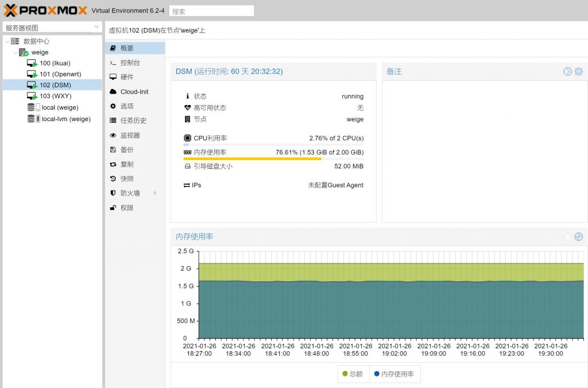Click the arrow icon in 备注 panel header
The height and width of the screenshot is (388, 588).
pos(567,72)
